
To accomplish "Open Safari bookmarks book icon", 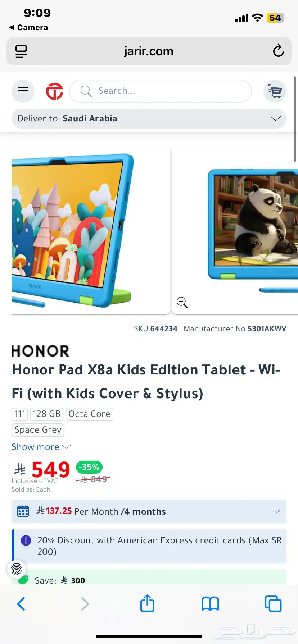I will [210, 604].
